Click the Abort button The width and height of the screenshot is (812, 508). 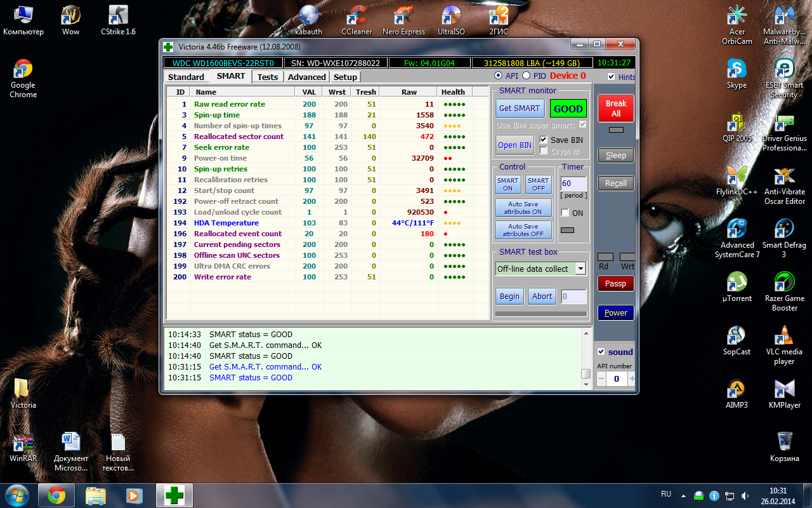pyautogui.click(x=542, y=296)
